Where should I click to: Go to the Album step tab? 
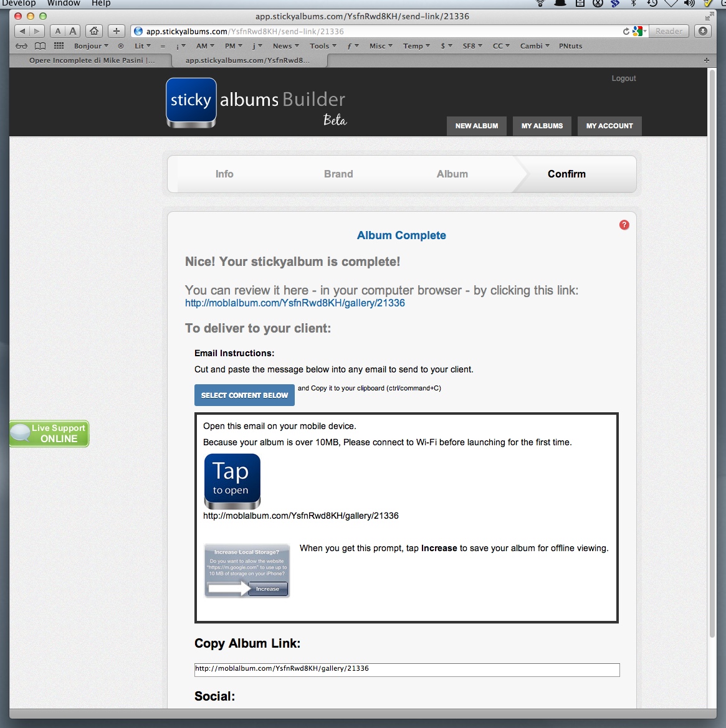tap(452, 174)
